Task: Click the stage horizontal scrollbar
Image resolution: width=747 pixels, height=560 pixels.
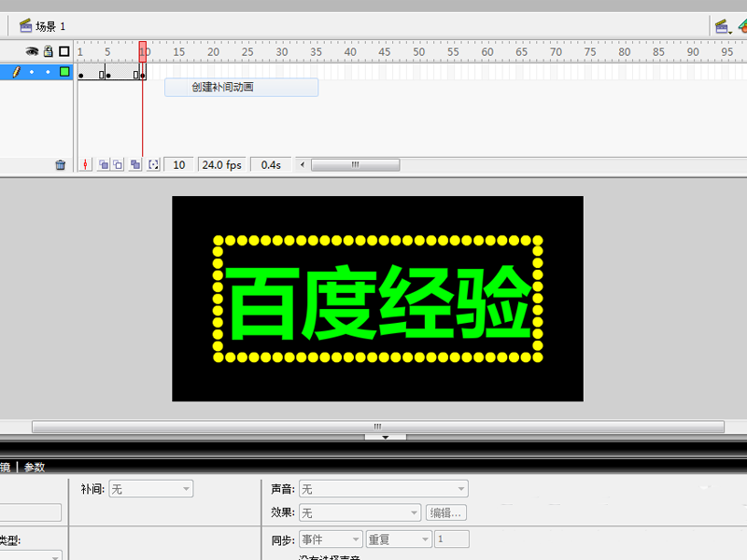Action: pos(378,427)
